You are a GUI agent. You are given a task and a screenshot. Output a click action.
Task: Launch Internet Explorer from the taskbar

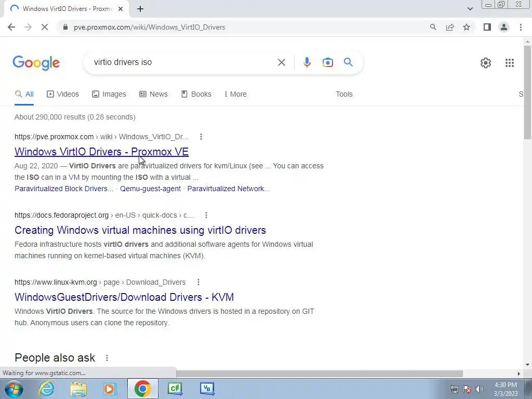46,389
